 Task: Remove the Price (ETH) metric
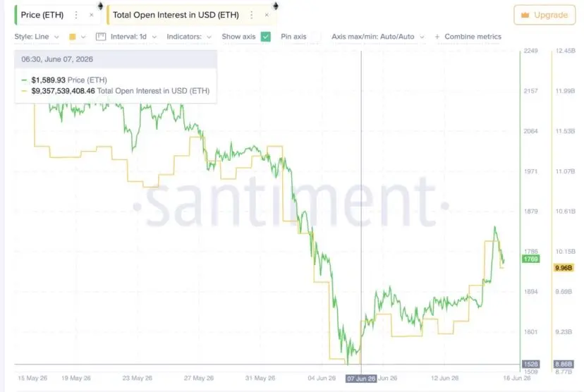tap(92, 15)
